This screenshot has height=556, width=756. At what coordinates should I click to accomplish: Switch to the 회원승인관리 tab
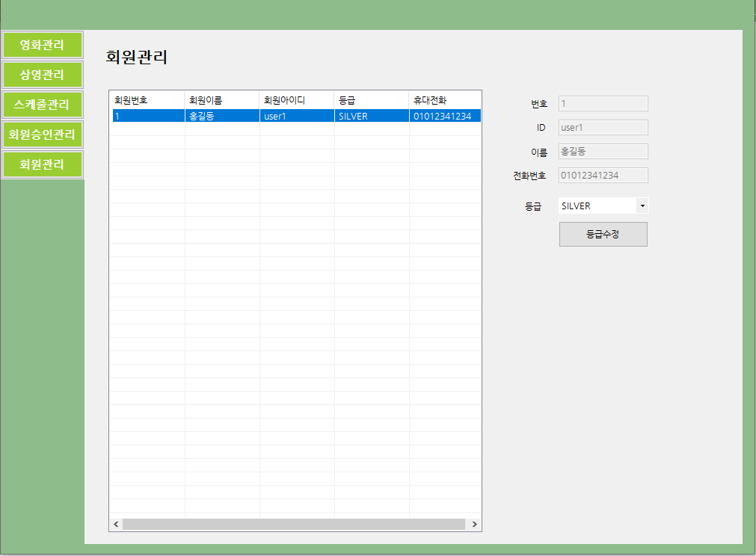pos(43,135)
